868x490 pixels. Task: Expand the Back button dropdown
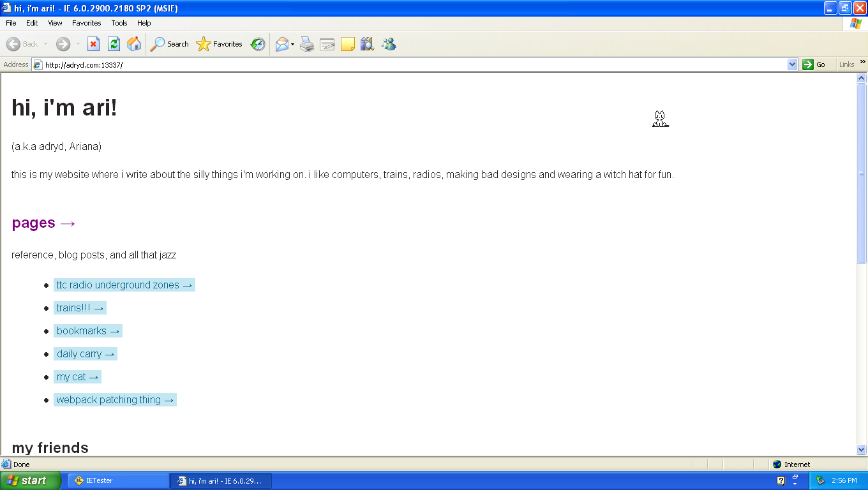tap(46, 43)
